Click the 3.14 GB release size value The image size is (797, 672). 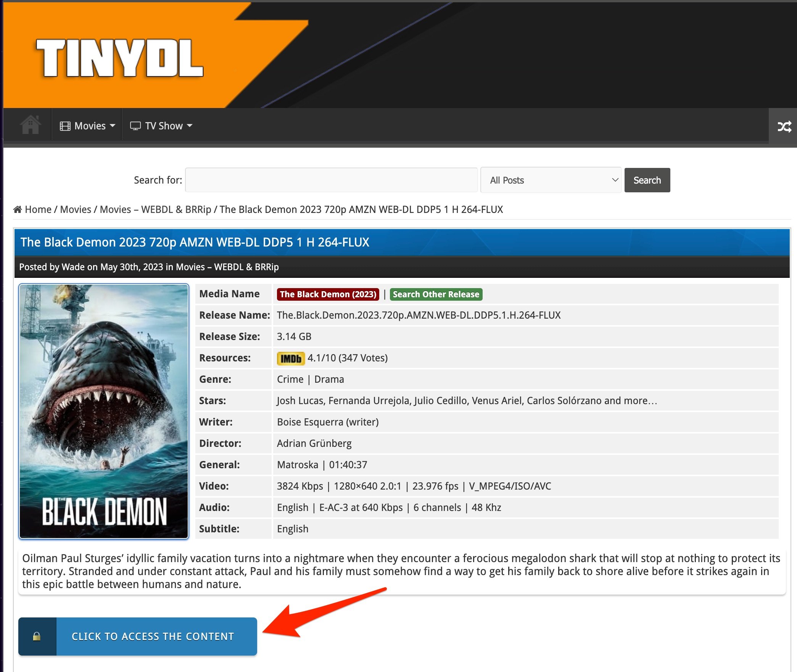[x=294, y=337]
